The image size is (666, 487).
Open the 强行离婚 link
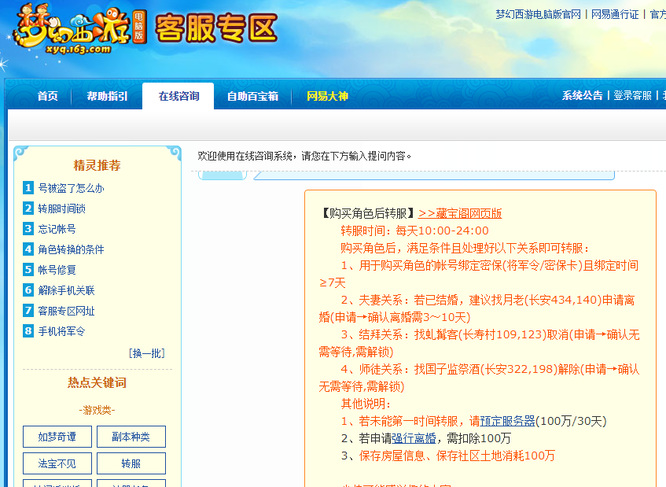(x=414, y=439)
